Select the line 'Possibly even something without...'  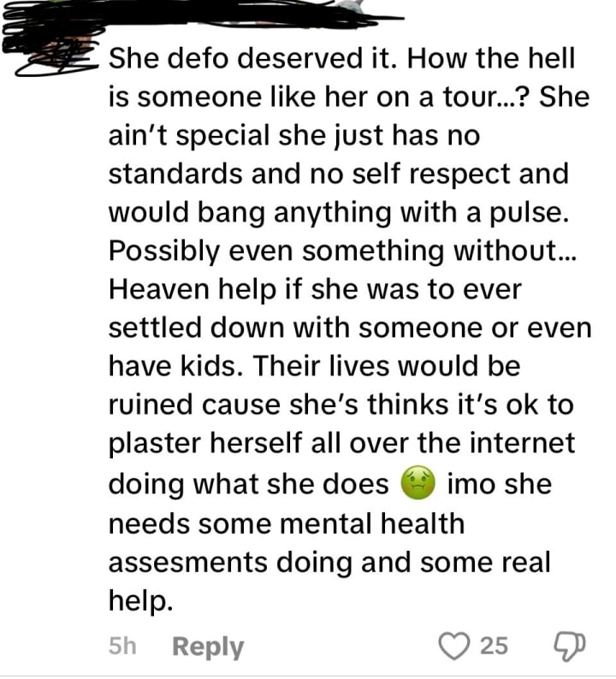coord(343,251)
